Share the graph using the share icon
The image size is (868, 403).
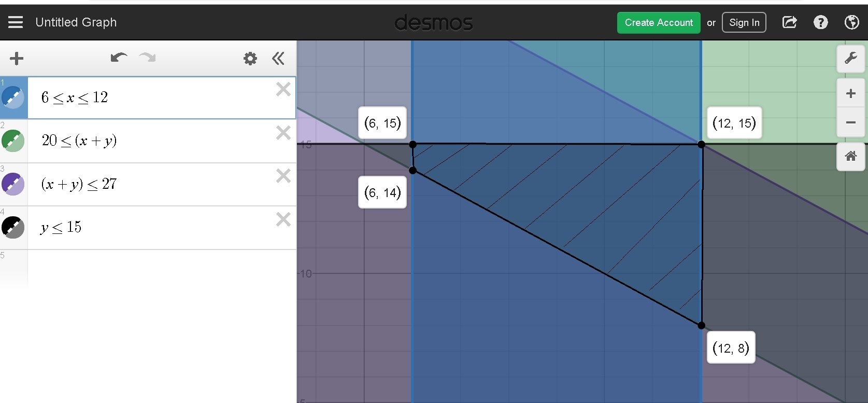click(x=789, y=22)
